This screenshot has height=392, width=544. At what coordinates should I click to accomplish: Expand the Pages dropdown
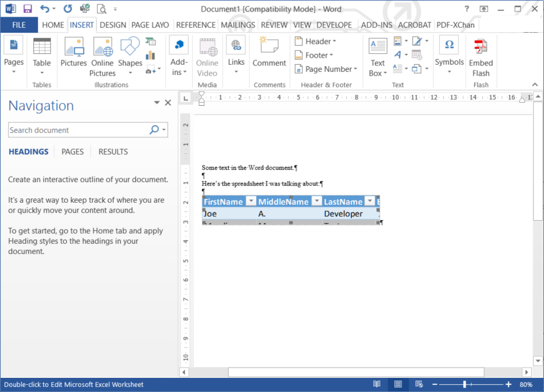coord(14,72)
